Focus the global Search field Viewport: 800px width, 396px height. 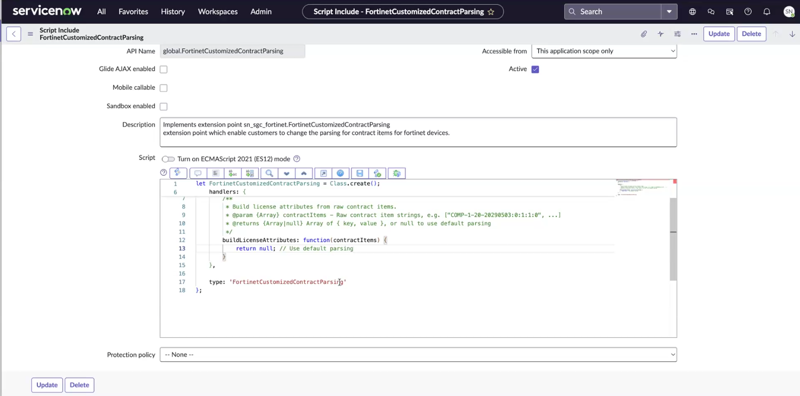(612, 12)
